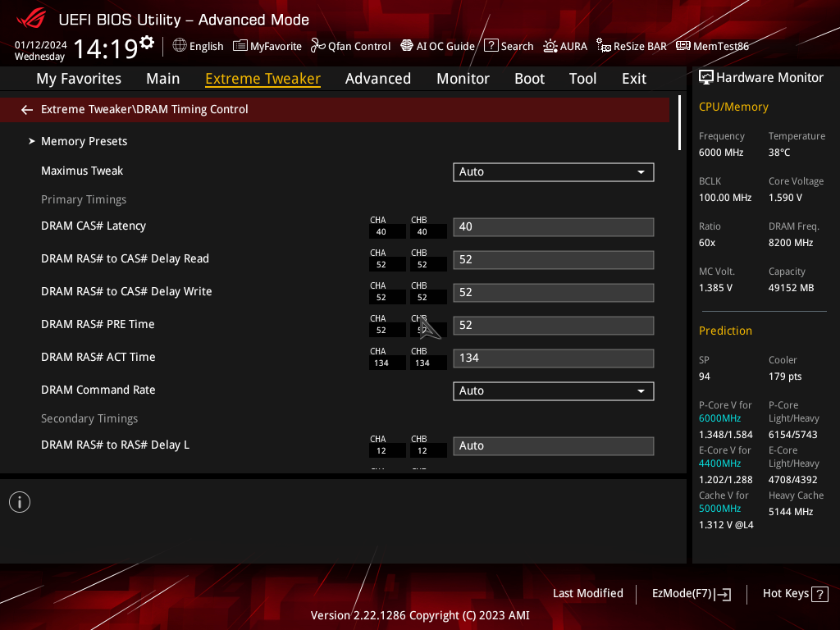The width and height of the screenshot is (840, 630).
Task: Click the English language globe icon
Action: tap(180, 46)
